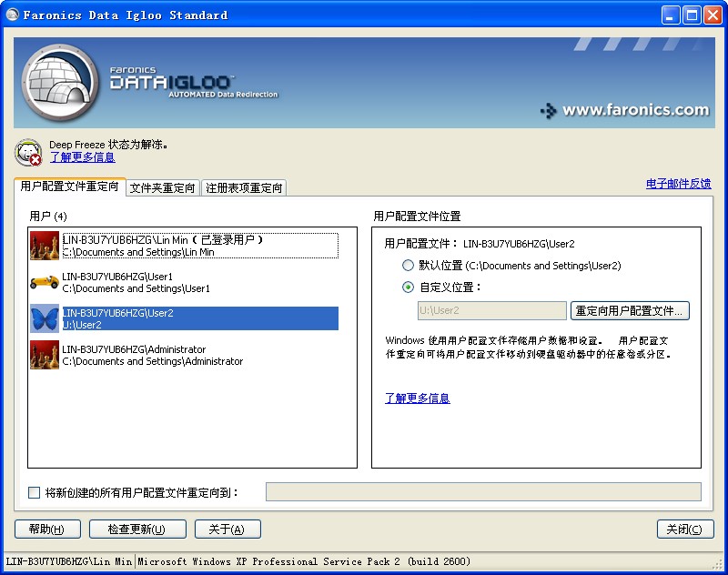Open the 电子邮件反馈 link
This screenshot has height=575, width=728.
coord(678,184)
